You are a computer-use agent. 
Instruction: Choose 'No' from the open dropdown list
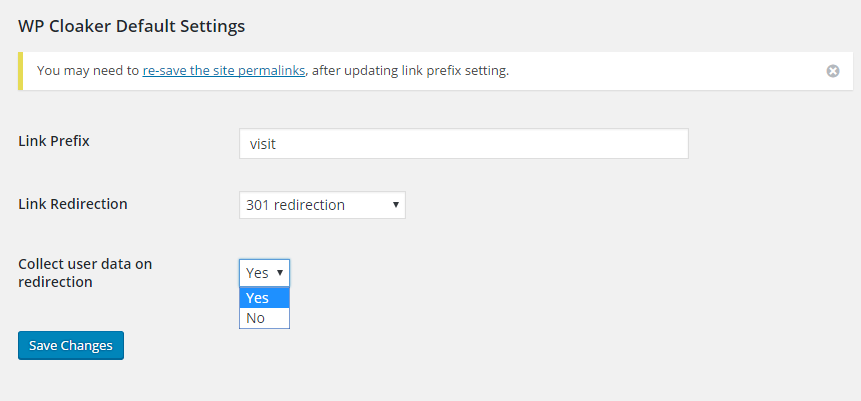click(x=256, y=318)
